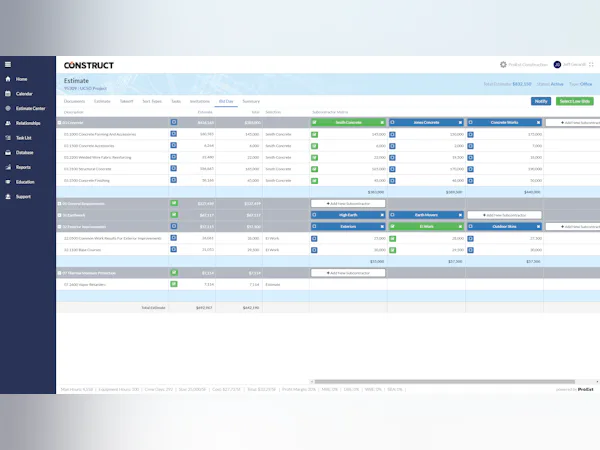This screenshot has width=600, height=450.
Task: Switch to the Invitations tab
Action: [x=200, y=101]
